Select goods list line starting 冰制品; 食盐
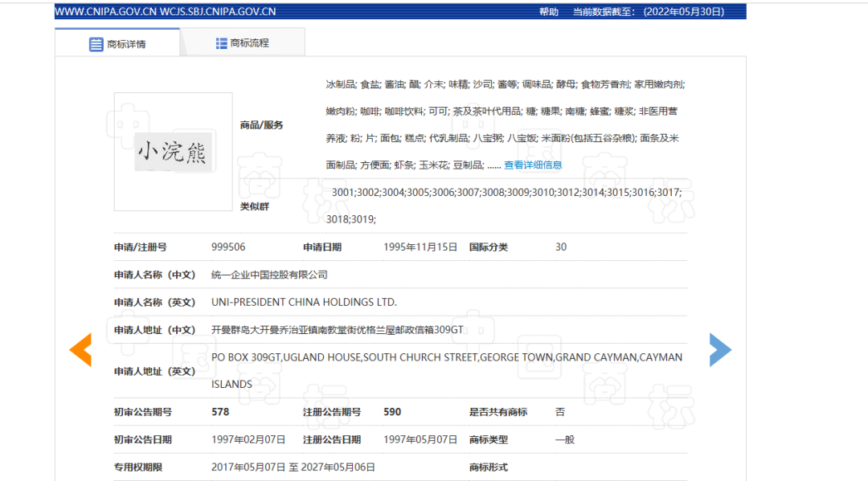 coord(506,84)
